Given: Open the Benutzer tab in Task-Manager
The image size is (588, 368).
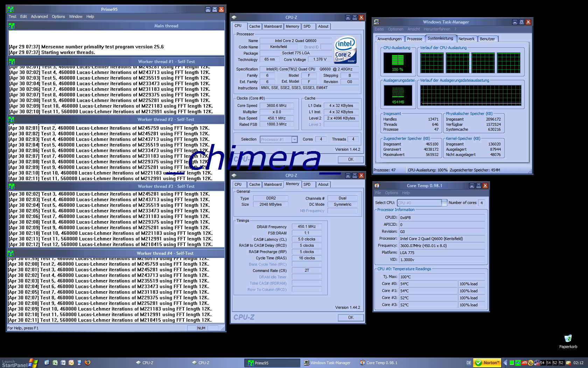Looking at the screenshot, I should click(487, 39).
